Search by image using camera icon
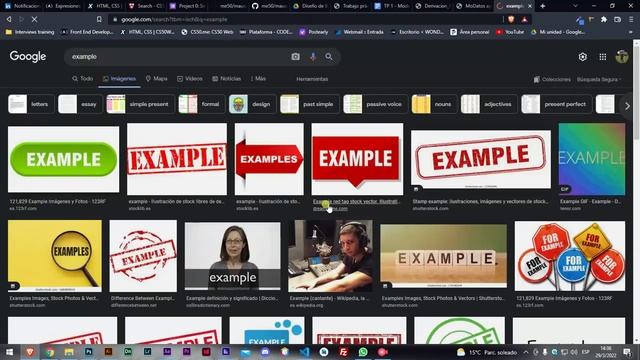 296,57
